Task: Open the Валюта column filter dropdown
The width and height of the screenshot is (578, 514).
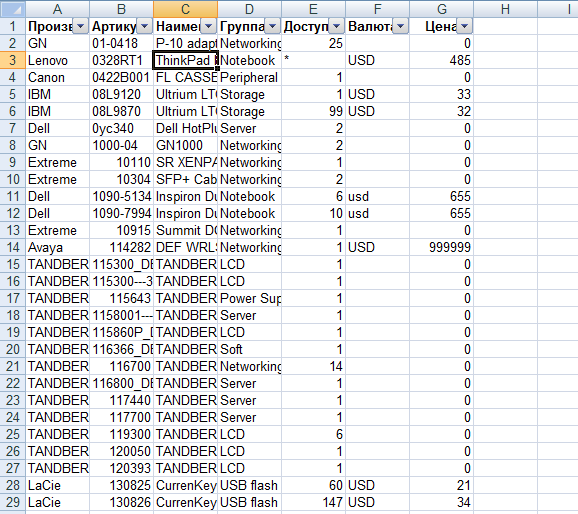Action: click(400, 26)
